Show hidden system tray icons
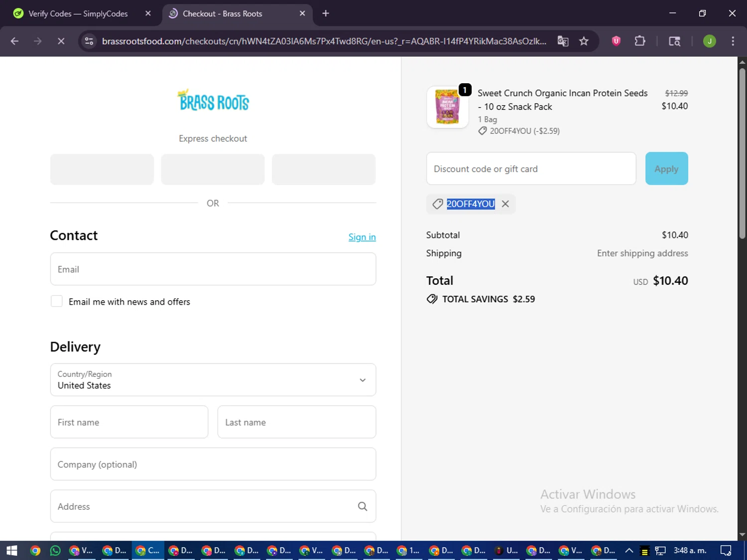The image size is (747, 560). 629,551
